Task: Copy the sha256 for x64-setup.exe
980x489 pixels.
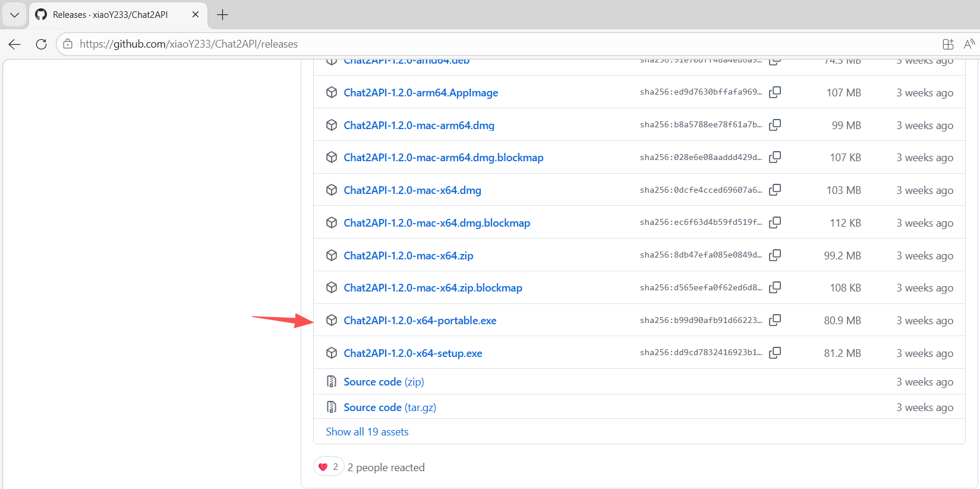Action: 775,353
